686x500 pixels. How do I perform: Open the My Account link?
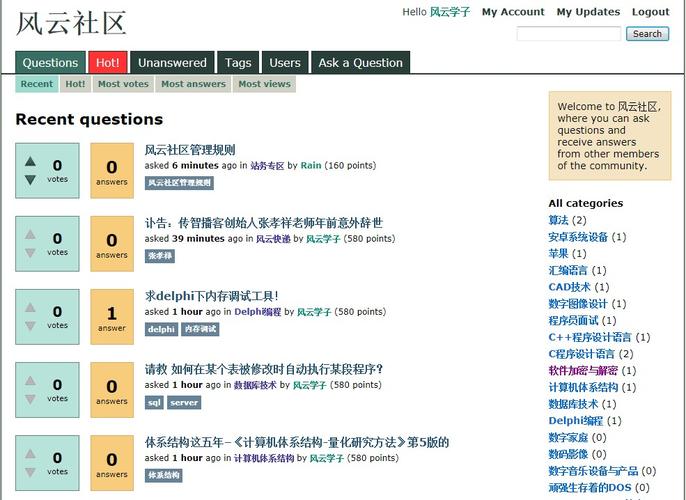click(x=513, y=12)
